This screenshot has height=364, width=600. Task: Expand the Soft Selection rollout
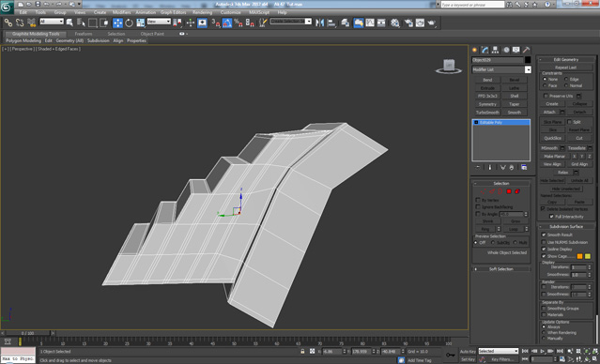(501, 269)
